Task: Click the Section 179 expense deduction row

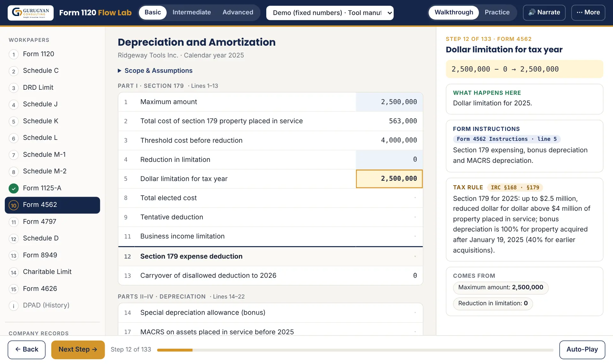Action: tap(270, 257)
